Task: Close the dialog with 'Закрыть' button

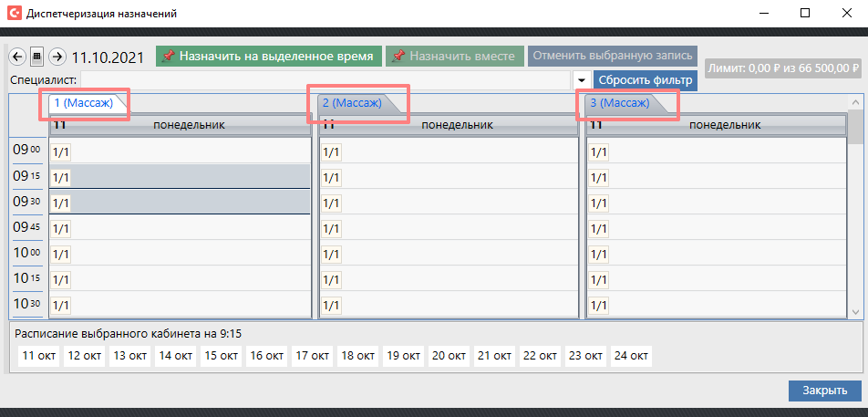Action: 824,391
